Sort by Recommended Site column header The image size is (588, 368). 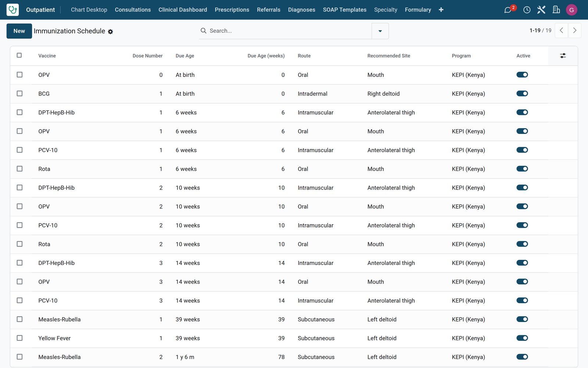[x=388, y=56]
